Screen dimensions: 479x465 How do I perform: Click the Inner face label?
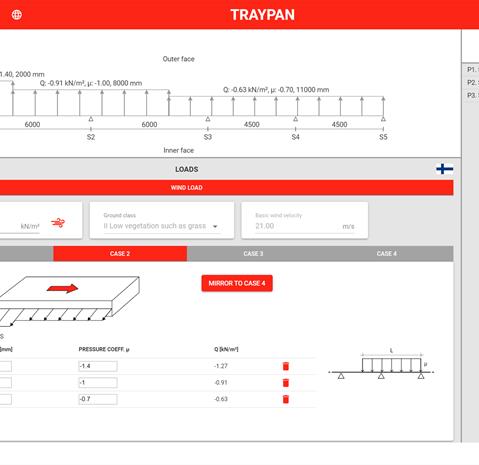tap(178, 150)
